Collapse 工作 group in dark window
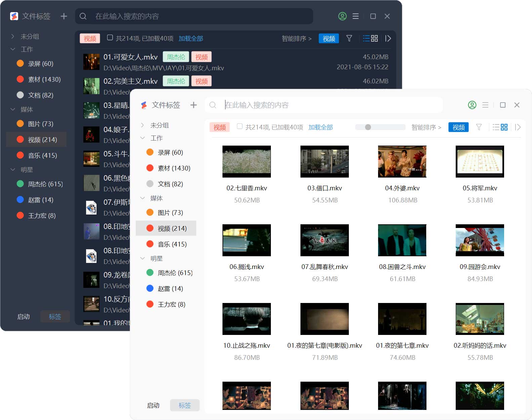This screenshot has height=420, width=532. point(13,49)
